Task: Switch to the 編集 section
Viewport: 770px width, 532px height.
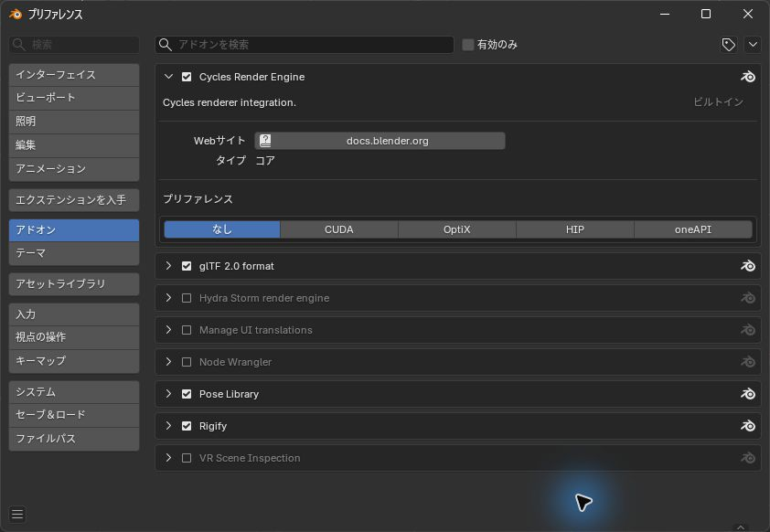Action: [74, 145]
